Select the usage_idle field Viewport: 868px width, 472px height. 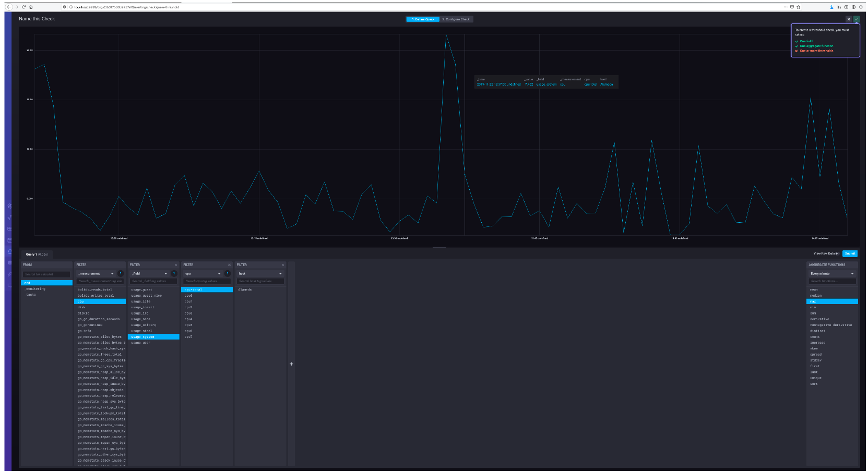pos(153,301)
